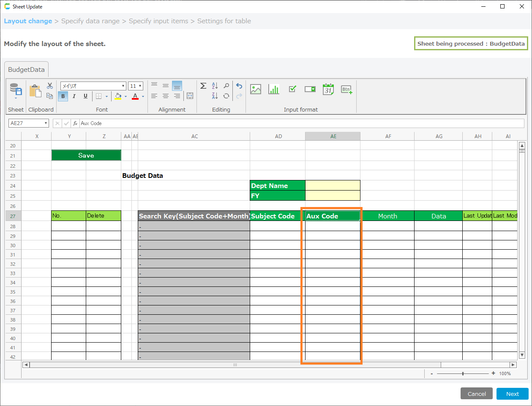Insert a chart using the bar chart icon
Screen dimensions: 532x406
click(x=274, y=89)
